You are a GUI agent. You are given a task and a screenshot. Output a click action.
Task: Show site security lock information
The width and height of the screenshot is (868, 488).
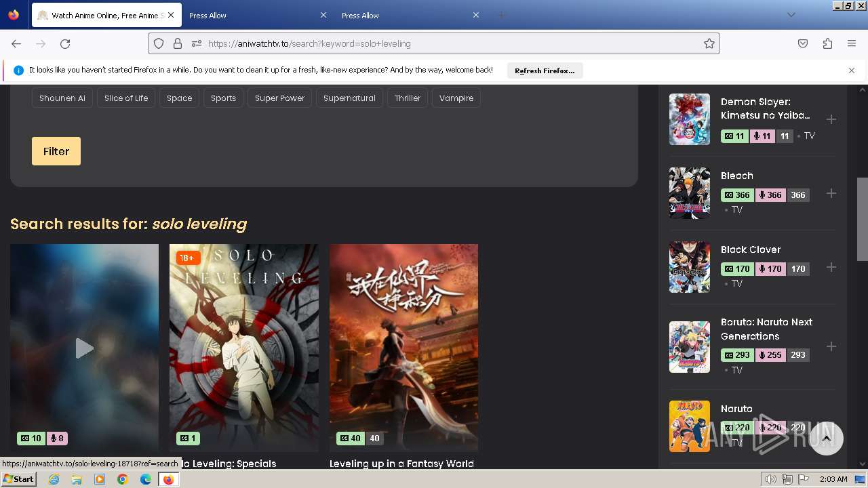(178, 43)
